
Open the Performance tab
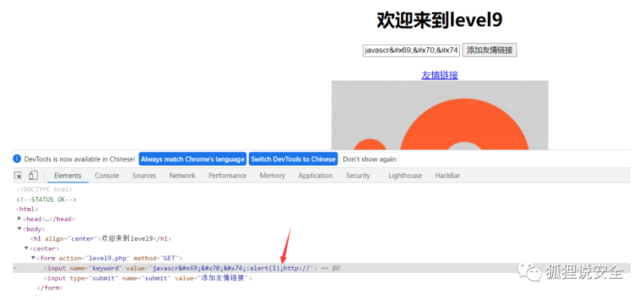click(228, 175)
